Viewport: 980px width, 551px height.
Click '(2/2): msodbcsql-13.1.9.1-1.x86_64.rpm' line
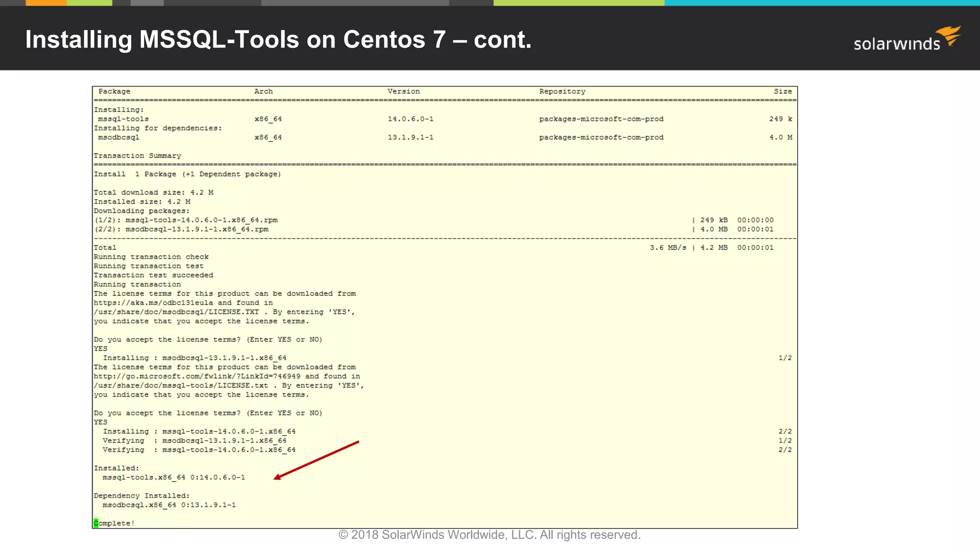click(181, 230)
